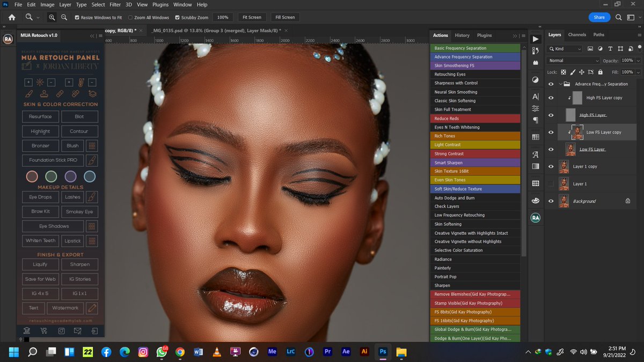Image resolution: width=644 pixels, height=362 pixels.
Task: Click the Fit Screen button
Action: (x=252, y=17)
